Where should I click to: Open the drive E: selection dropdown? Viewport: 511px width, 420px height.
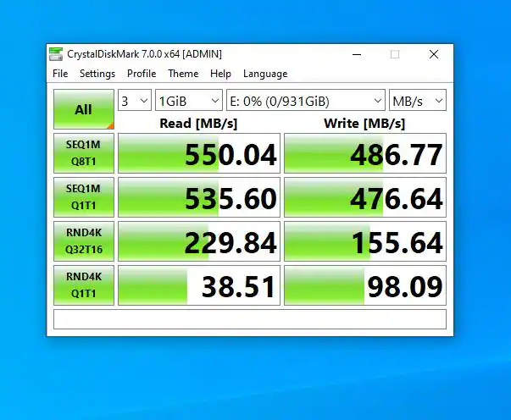click(305, 101)
